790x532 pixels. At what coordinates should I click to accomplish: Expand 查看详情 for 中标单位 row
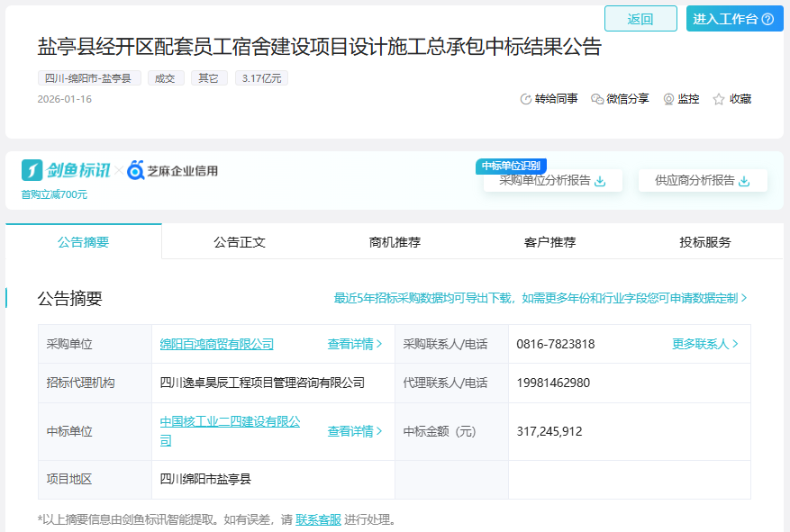[x=355, y=431]
